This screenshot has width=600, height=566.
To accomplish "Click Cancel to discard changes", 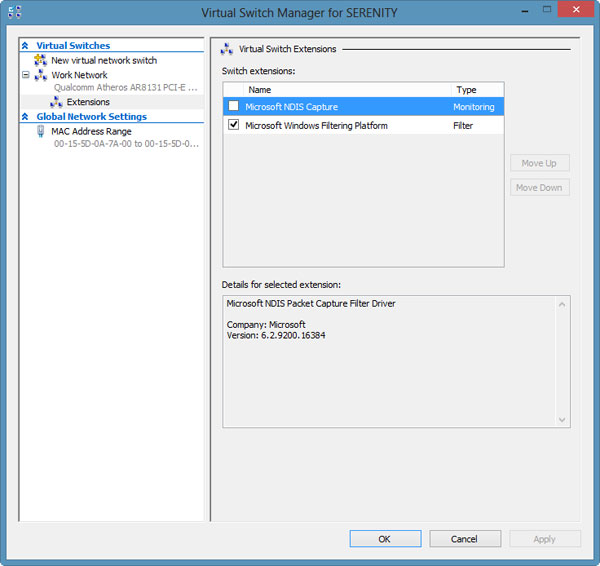I will pos(464,539).
